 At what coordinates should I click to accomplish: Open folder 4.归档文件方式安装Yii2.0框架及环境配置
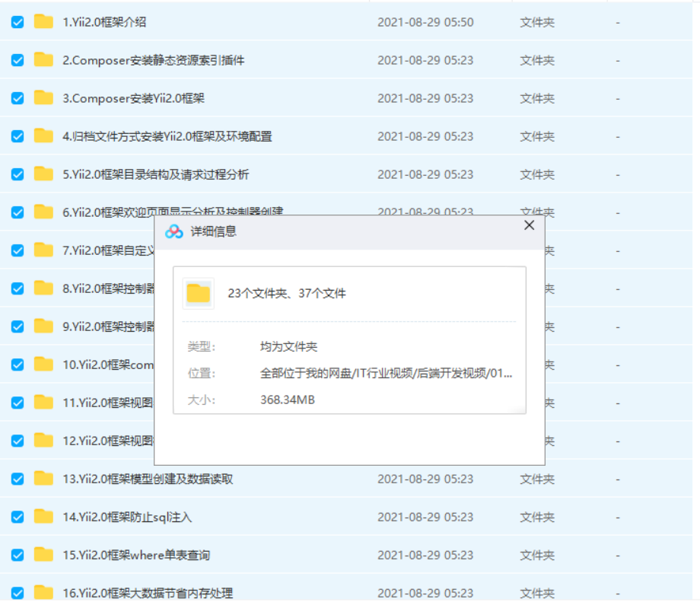coord(167,136)
